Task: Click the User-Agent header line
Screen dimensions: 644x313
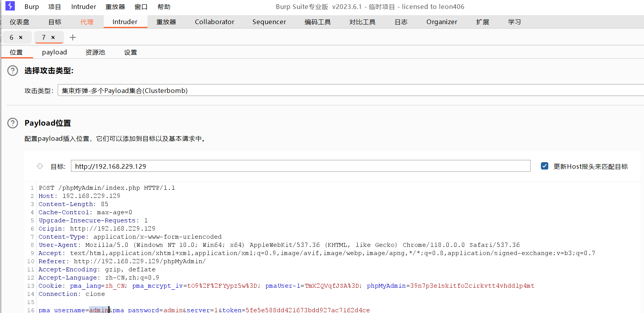Action: tap(279, 245)
